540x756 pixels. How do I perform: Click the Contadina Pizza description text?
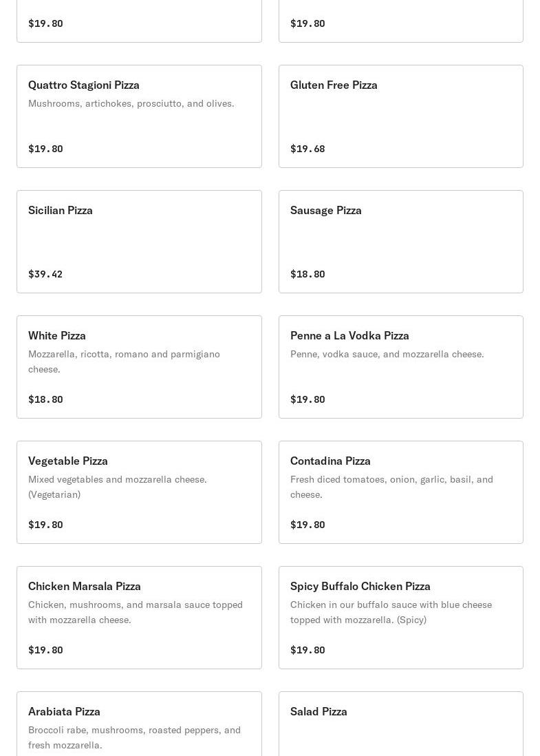391,487
